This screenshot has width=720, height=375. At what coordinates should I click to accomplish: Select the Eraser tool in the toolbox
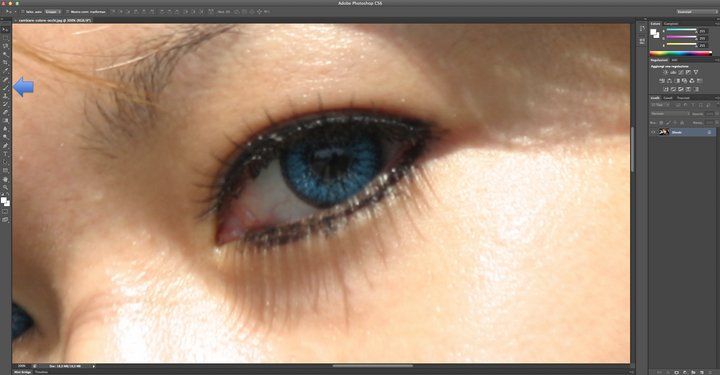tap(6, 112)
